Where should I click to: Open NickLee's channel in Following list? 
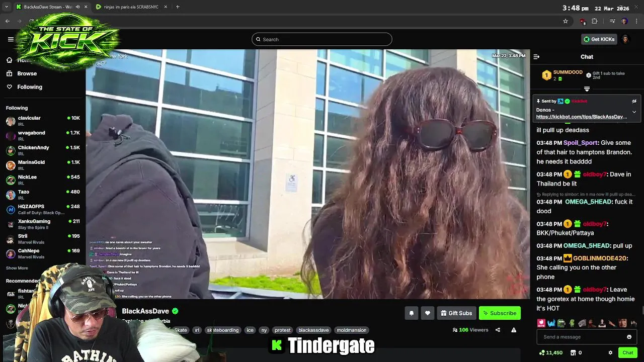(43, 179)
